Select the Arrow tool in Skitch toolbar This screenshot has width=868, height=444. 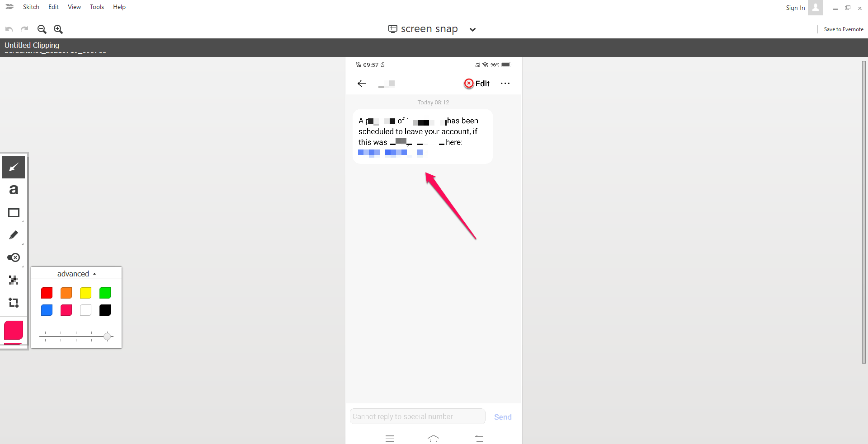14,167
